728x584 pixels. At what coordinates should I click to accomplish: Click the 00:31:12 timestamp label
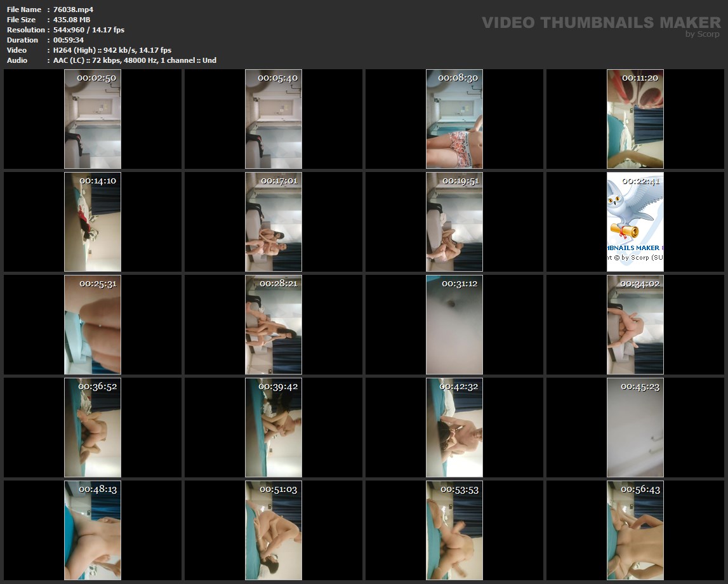click(460, 284)
